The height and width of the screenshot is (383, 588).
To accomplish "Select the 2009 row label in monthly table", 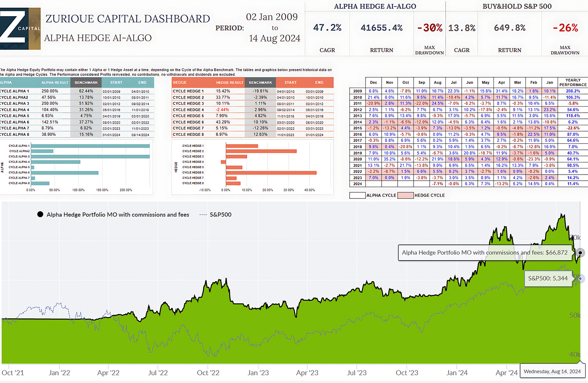I will coord(357,91).
